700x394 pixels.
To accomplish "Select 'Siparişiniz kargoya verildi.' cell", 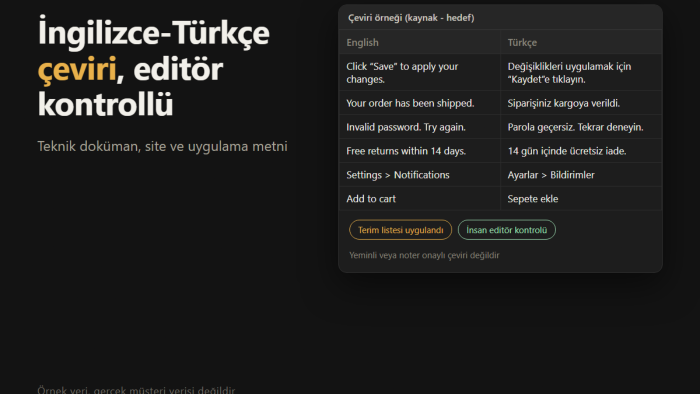I will [x=581, y=103].
